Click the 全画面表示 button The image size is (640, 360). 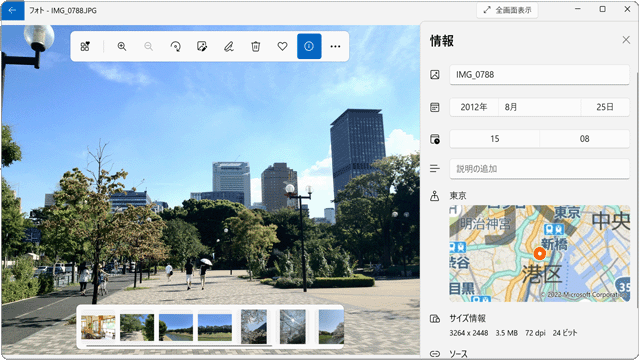[x=507, y=10]
